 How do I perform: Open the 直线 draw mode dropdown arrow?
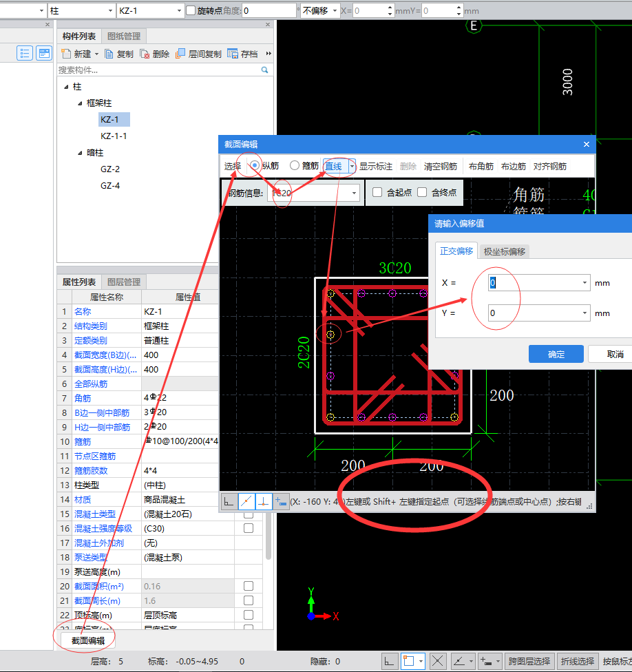coord(352,167)
